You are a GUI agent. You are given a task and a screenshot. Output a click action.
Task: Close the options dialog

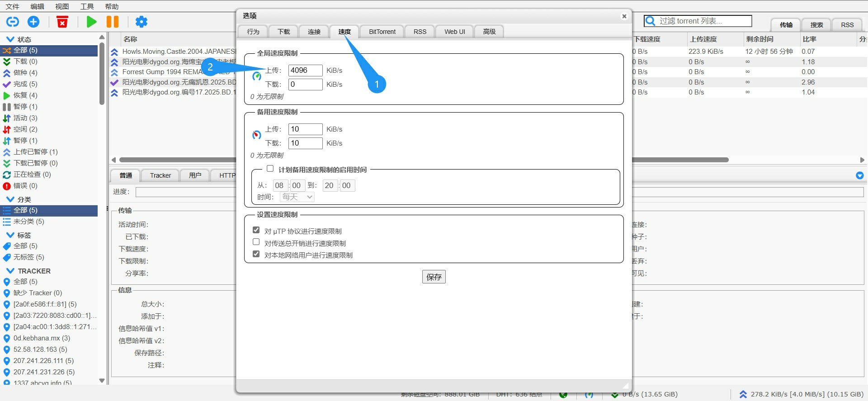pos(624,16)
